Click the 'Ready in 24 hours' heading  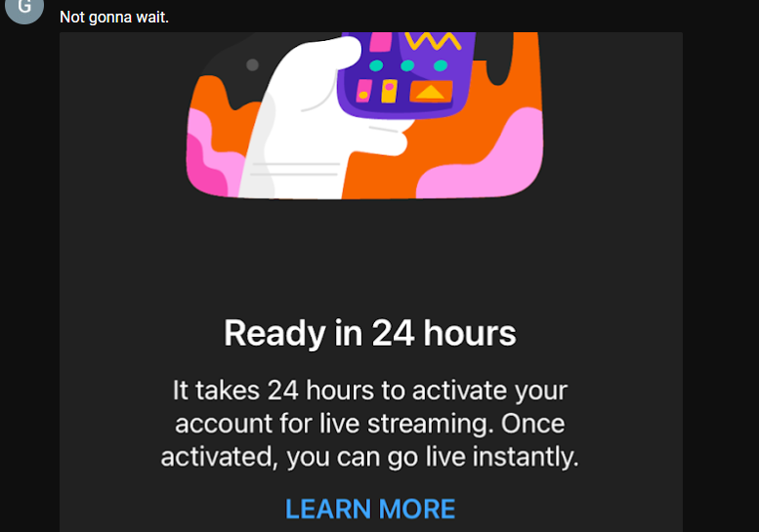[370, 333]
